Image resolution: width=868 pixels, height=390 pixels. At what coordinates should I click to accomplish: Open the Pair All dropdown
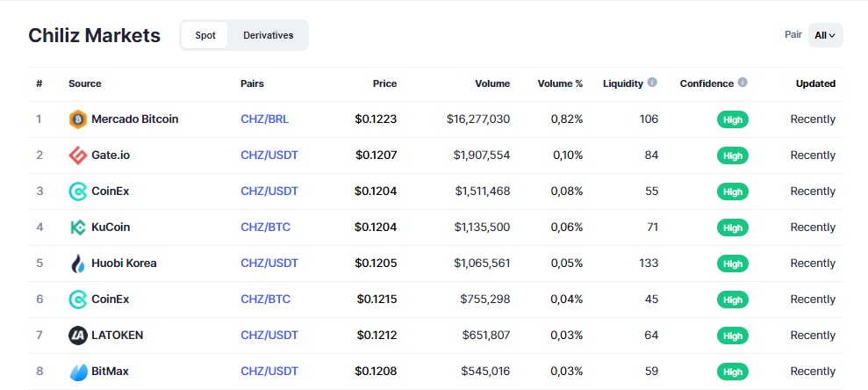point(825,35)
